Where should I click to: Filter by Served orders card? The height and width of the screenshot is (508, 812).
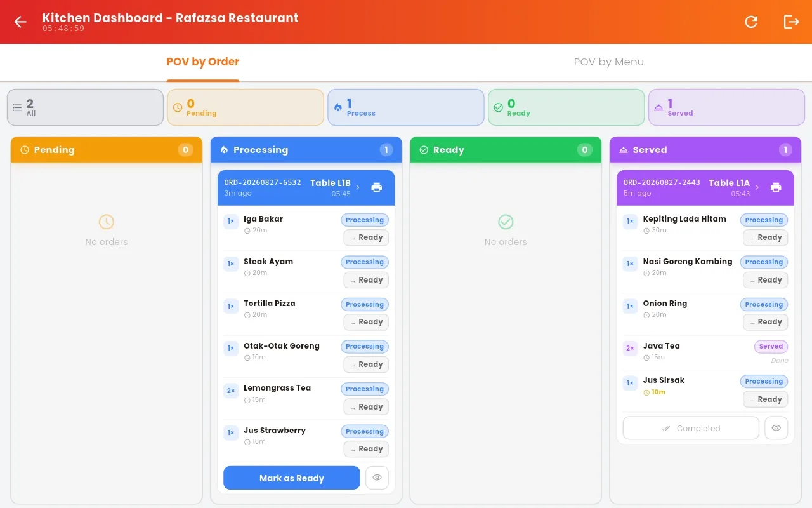[x=726, y=107]
